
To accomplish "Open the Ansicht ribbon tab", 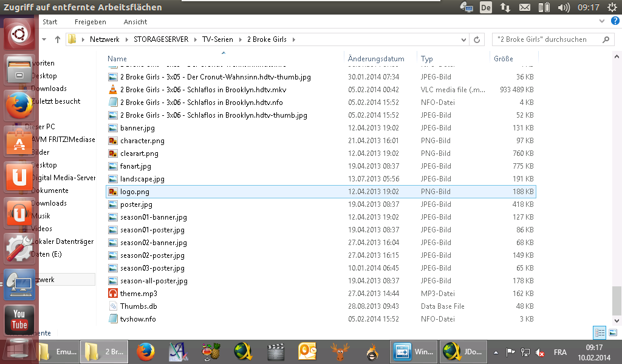I will point(135,22).
